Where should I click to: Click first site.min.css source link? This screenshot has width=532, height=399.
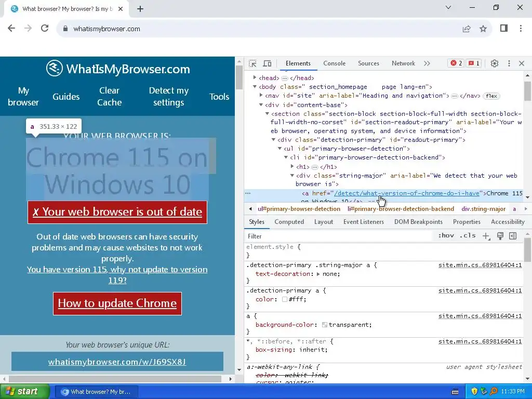[480, 265]
